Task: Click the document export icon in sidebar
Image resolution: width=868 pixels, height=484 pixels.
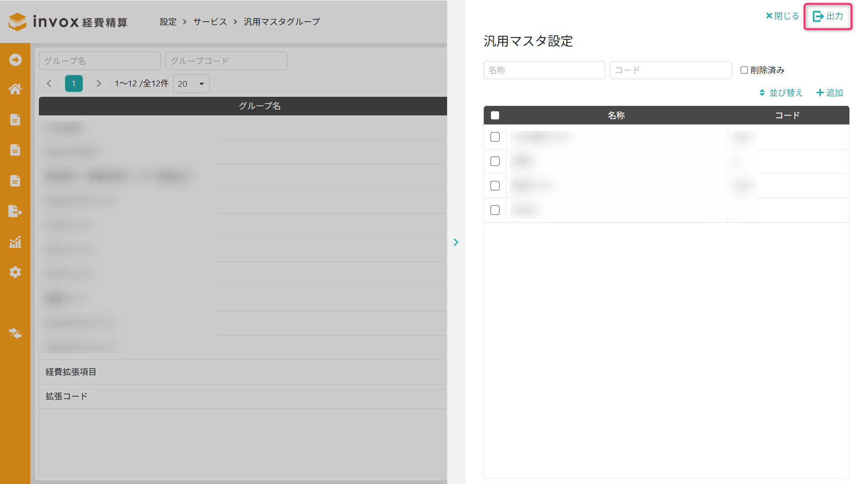Action: [15, 211]
